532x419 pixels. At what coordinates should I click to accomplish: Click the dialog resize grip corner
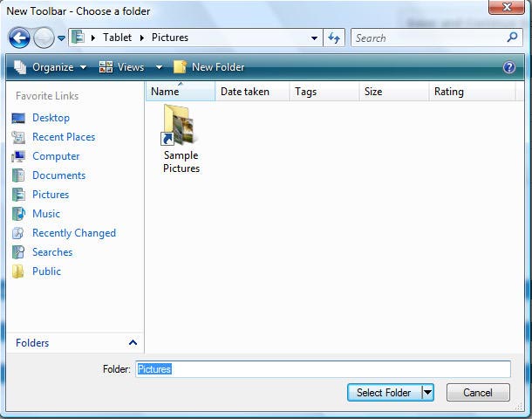pyautogui.click(x=519, y=405)
